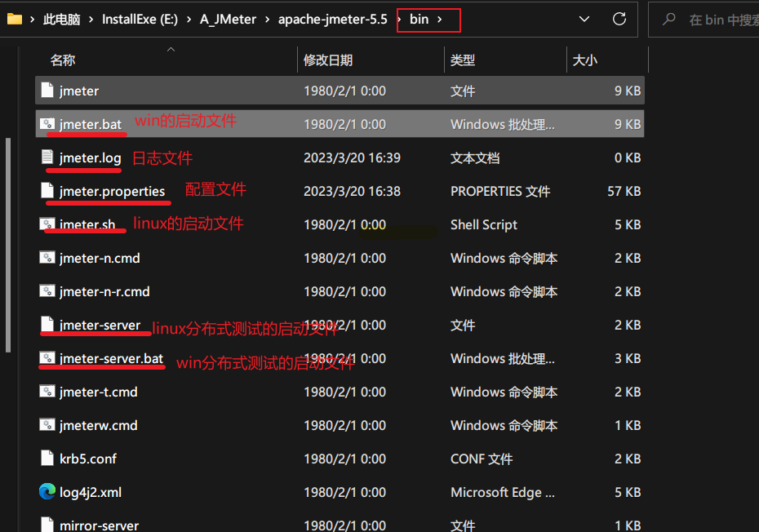Click the 文本文档 type cell
This screenshot has height=532, width=759.
pyautogui.click(x=475, y=157)
